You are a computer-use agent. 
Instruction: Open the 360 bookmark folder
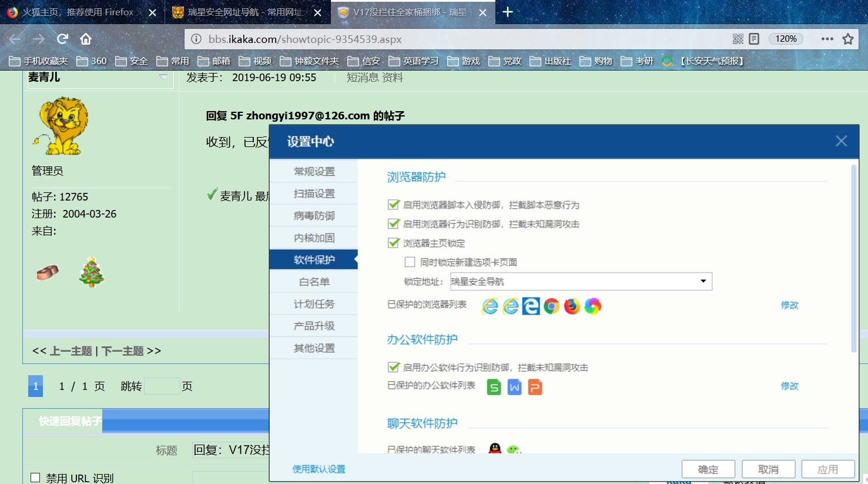pyautogui.click(x=92, y=61)
